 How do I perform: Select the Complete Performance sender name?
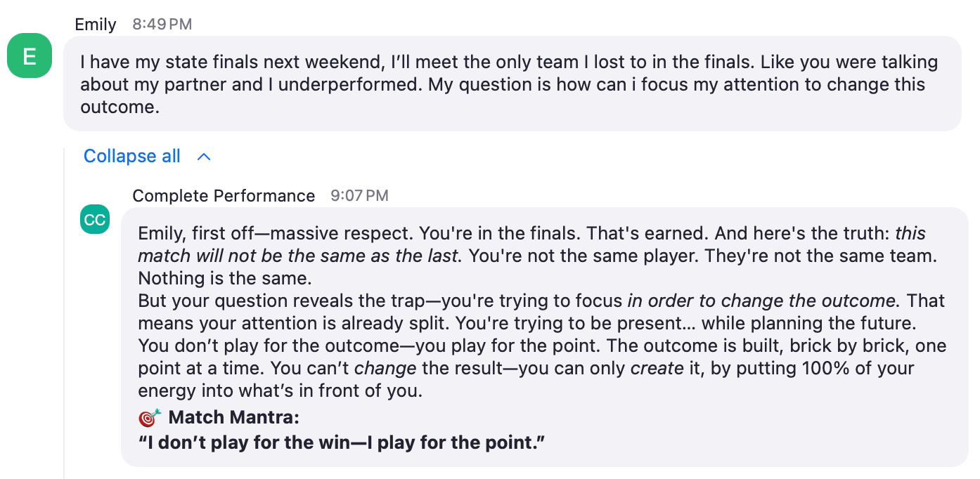[224, 195]
